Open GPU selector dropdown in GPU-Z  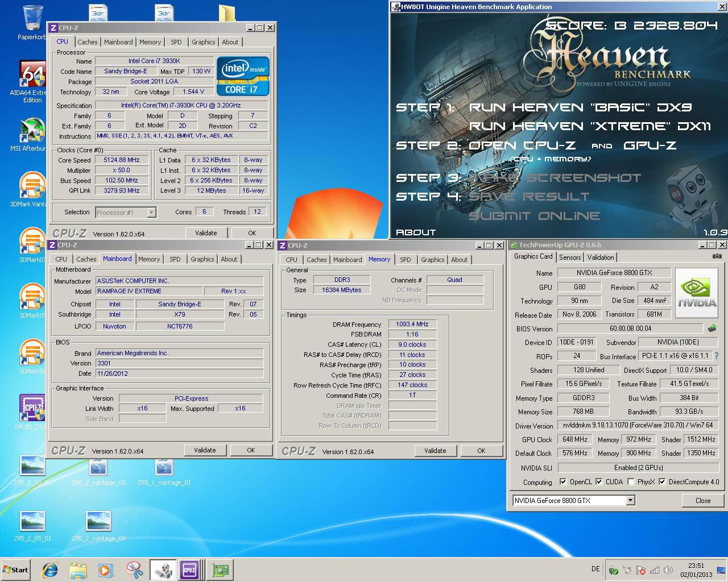pyautogui.click(x=630, y=500)
